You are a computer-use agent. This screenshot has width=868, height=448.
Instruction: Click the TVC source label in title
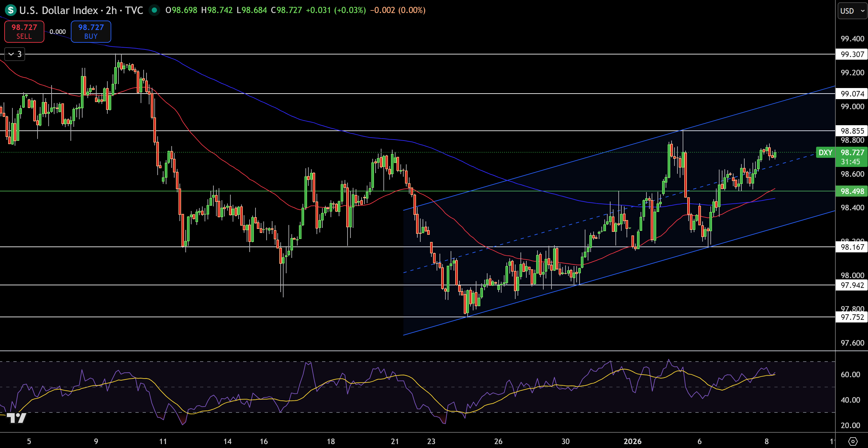(x=134, y=10)
